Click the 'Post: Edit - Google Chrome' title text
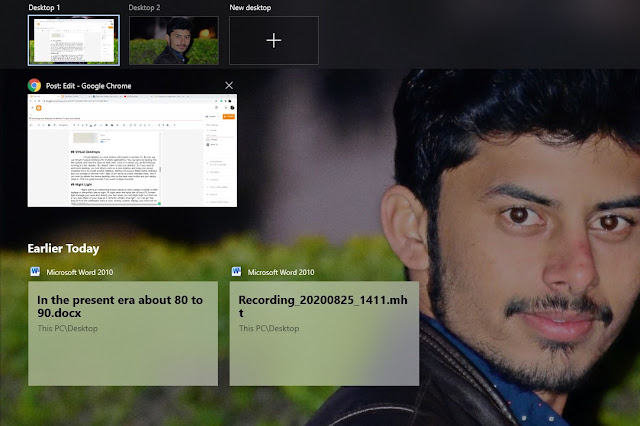 pyautogui.click(x=89, y=86)
